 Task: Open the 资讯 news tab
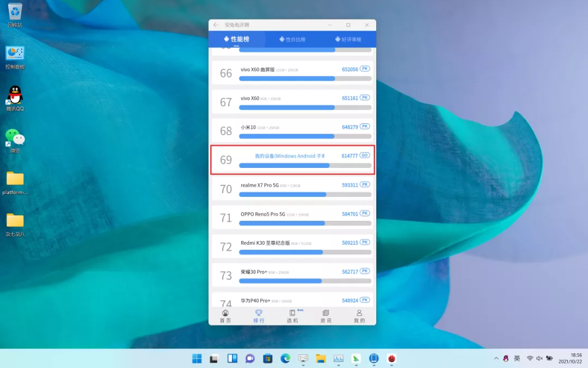326,316
